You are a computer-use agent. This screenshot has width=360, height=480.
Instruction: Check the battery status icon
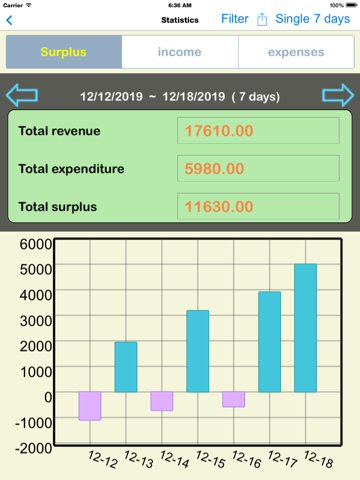coord(351,5)
